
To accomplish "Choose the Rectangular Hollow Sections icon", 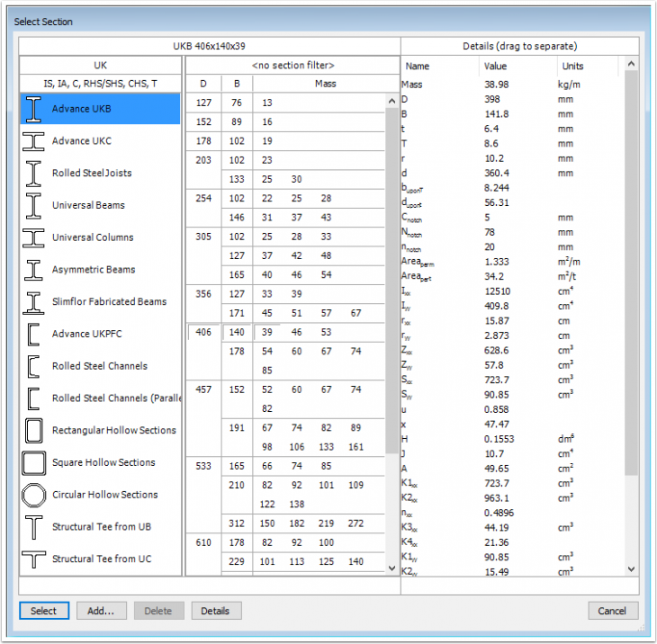I will (x=33, y=431).
